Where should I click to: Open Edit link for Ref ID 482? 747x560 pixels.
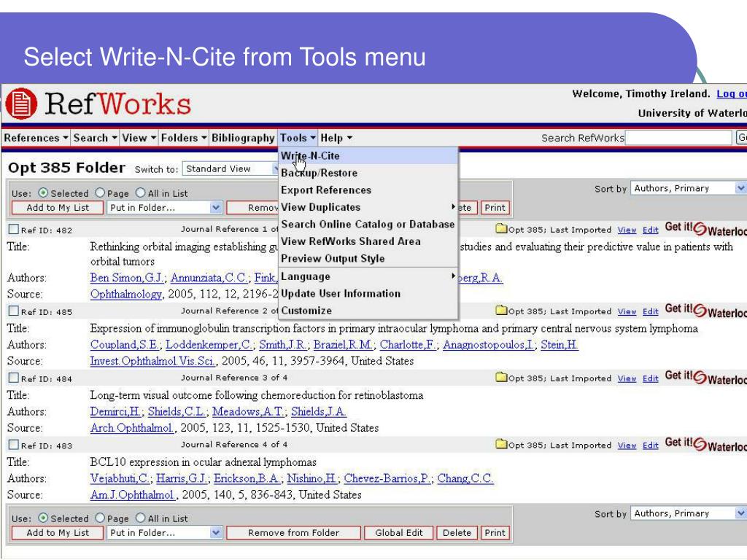point(650,230)
